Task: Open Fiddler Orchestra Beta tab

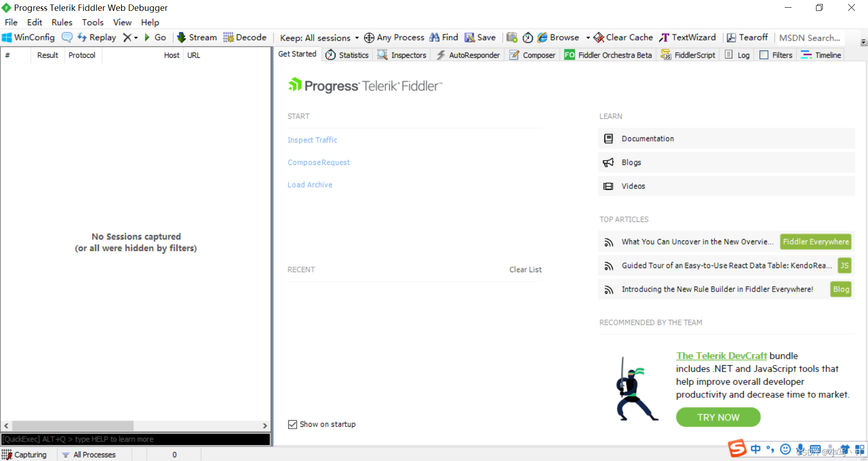Action: (608, 55)
